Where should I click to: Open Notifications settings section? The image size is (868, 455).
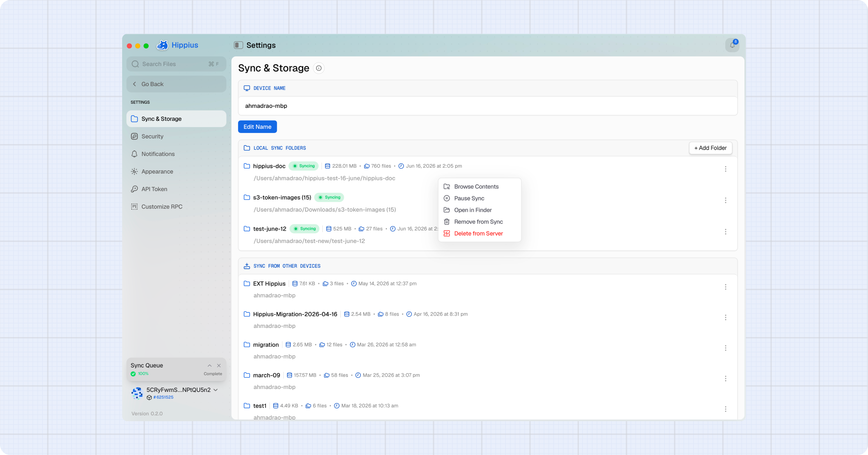click(x=176, y=154)
